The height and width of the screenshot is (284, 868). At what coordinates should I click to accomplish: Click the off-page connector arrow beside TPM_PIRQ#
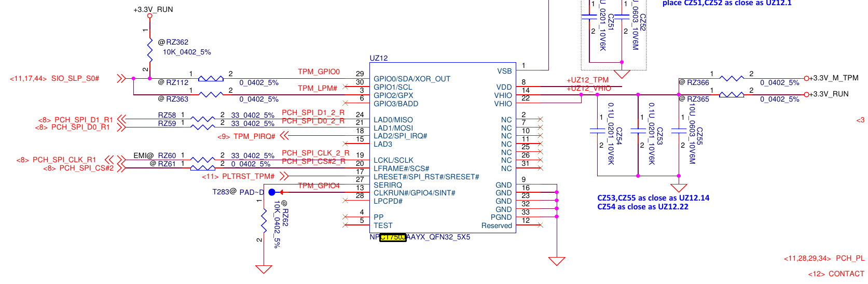point(284,136)
